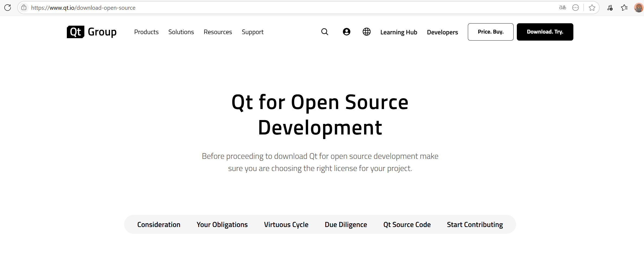Open the Support menu
Image resolution: width=644 pixels, height=273 pixels.
(252, 32)
